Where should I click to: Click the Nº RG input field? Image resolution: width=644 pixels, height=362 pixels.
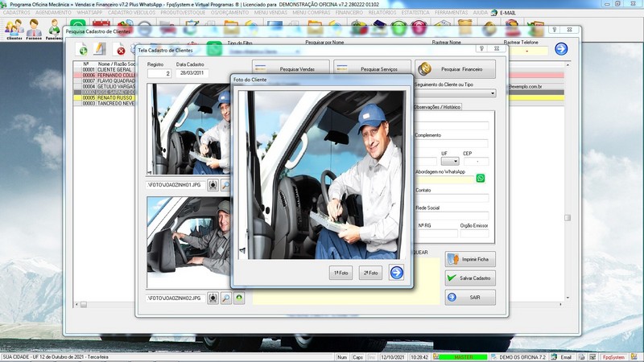pyautogui.click(x=438, y=233)
